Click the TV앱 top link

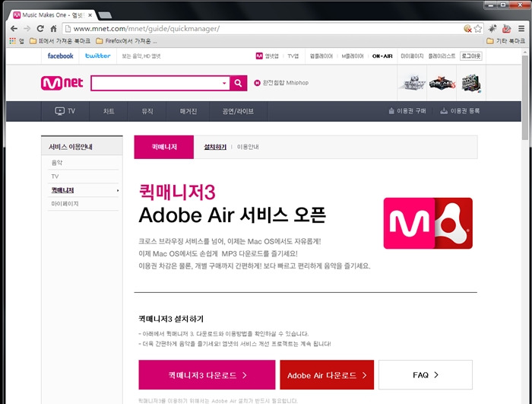[x=293, y=56]
